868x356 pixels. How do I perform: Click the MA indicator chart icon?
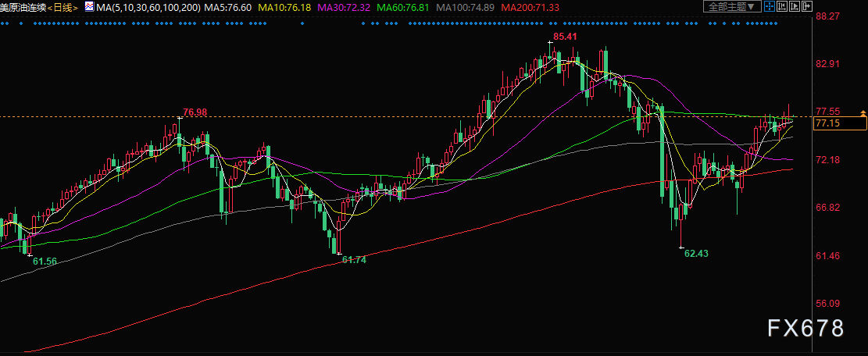[89, 6]
